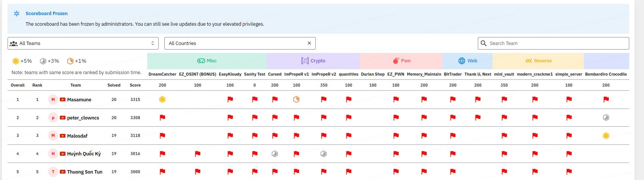The width and height of the screenshot is (644, 180).
Task: Select the Pwn category header
Action: [x=401, y=61]
